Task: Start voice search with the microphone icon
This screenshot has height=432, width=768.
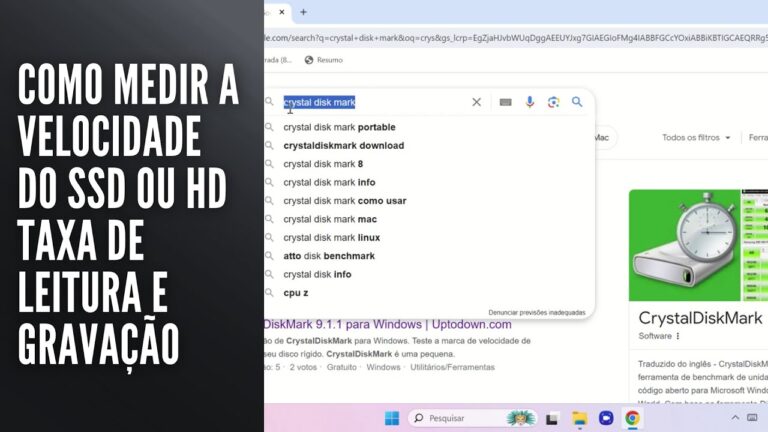Action: tap(529, 102)
